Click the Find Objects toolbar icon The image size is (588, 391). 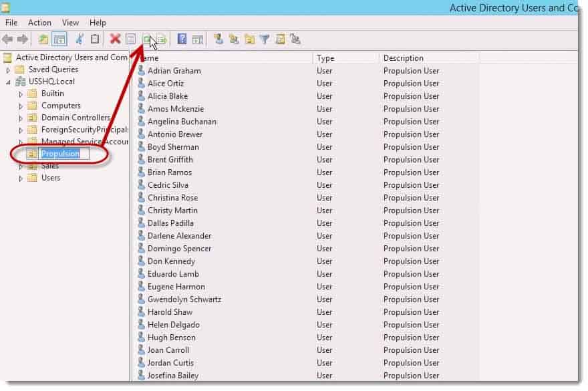280,39
